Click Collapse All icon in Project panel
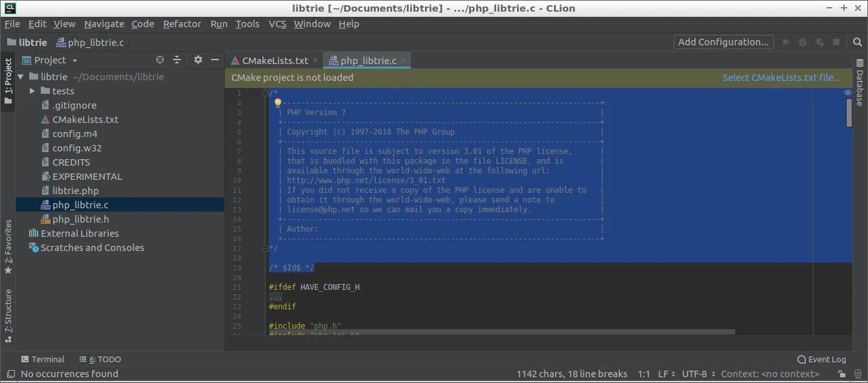 (x=177, y=60)
